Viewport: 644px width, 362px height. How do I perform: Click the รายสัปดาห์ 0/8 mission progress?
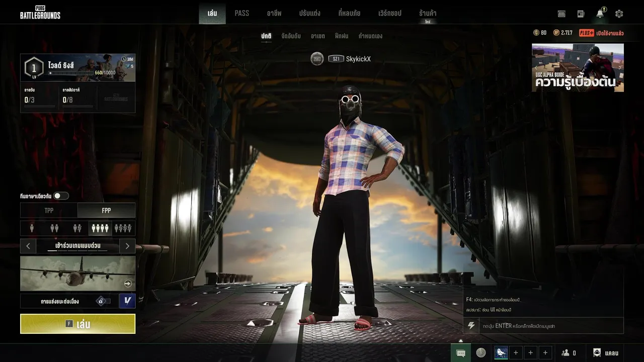[77, 98]
